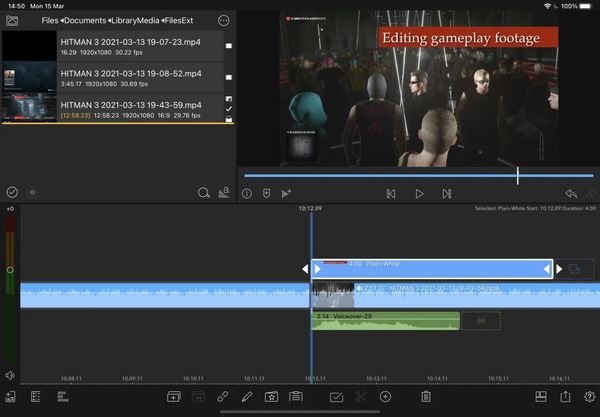Change the layout with the layout icon
The width and height of the screenshot is (600, 417).
coord(541,397)
